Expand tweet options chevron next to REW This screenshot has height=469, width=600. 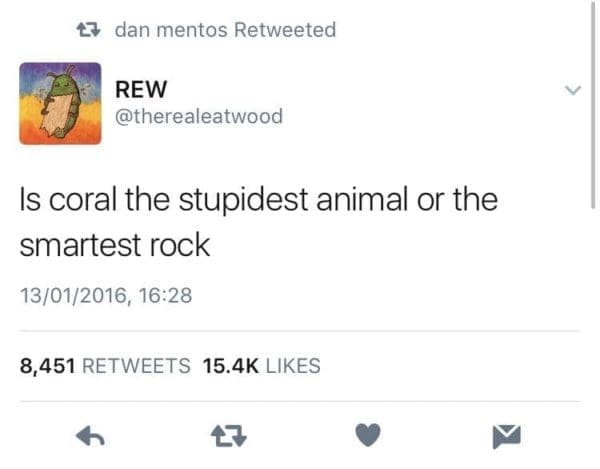573,90
